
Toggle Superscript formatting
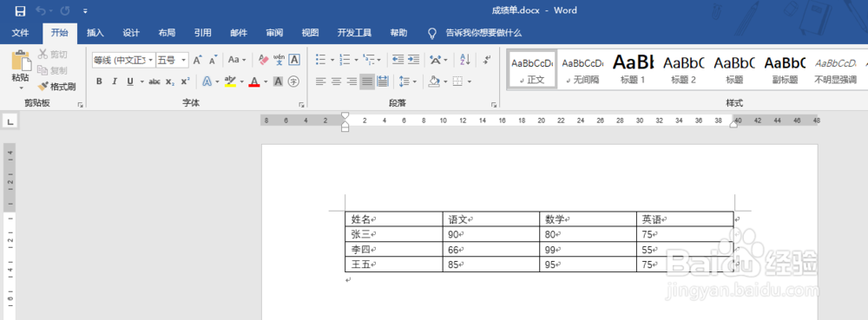(x=186, y=82)
